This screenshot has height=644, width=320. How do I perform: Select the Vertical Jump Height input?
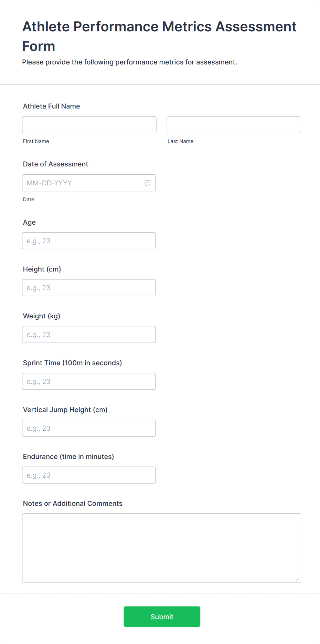[89, 428]
